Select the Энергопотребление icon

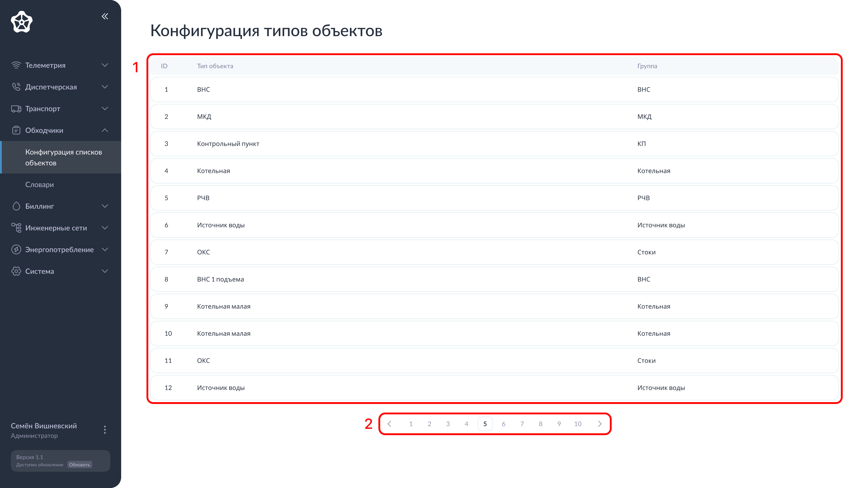(x=17, y=249)
